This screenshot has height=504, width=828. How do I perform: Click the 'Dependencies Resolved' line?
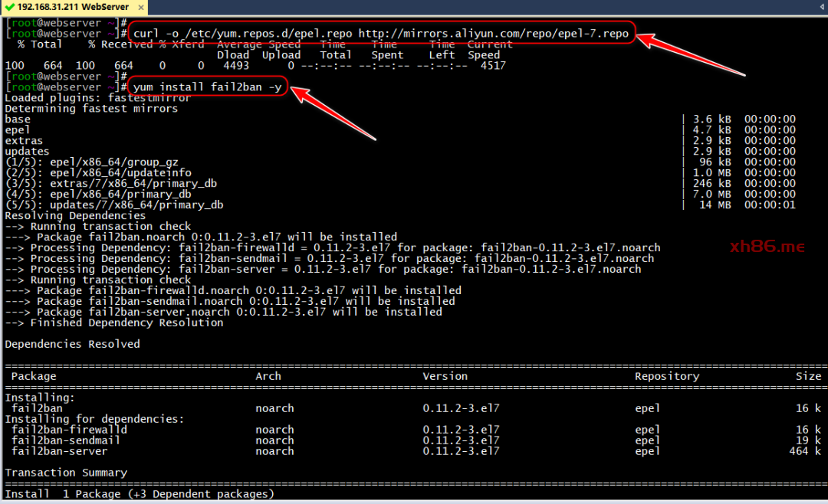tap(72, 344)
